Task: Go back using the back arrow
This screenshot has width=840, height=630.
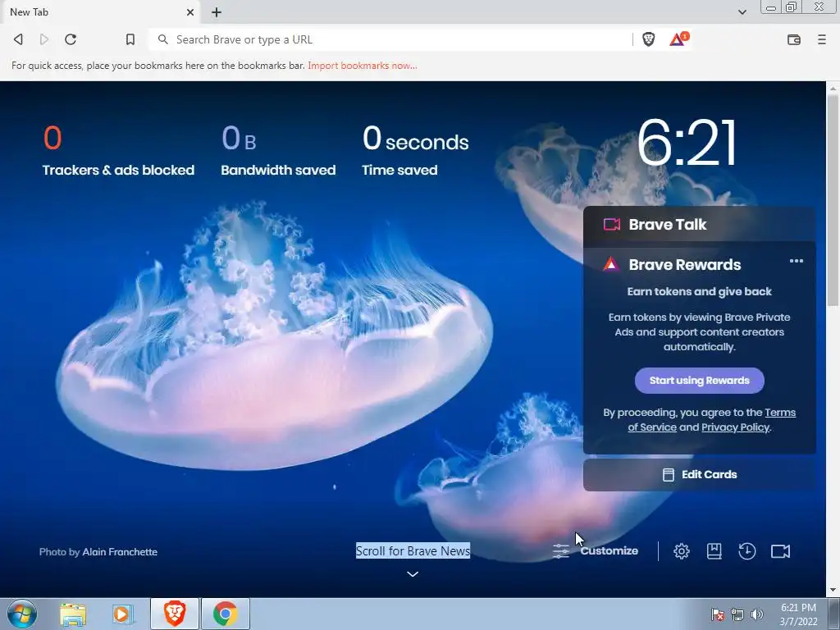Action: pyautogui.click(x=18, y=39)
